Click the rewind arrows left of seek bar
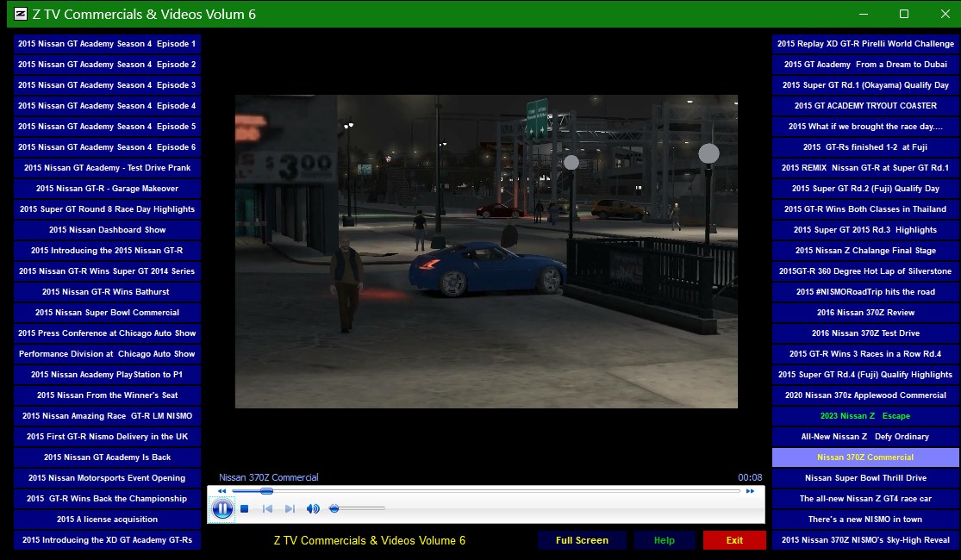 pos(222,491)
